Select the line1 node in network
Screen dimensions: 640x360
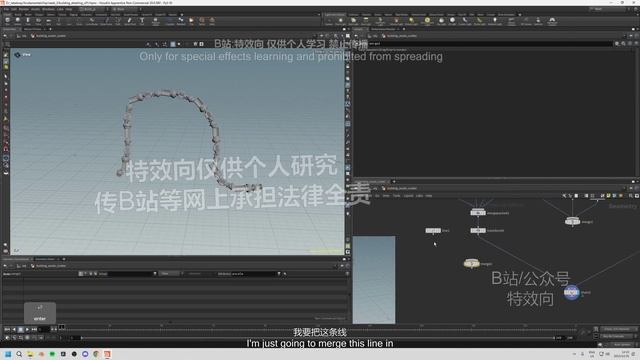pos(433,231)
